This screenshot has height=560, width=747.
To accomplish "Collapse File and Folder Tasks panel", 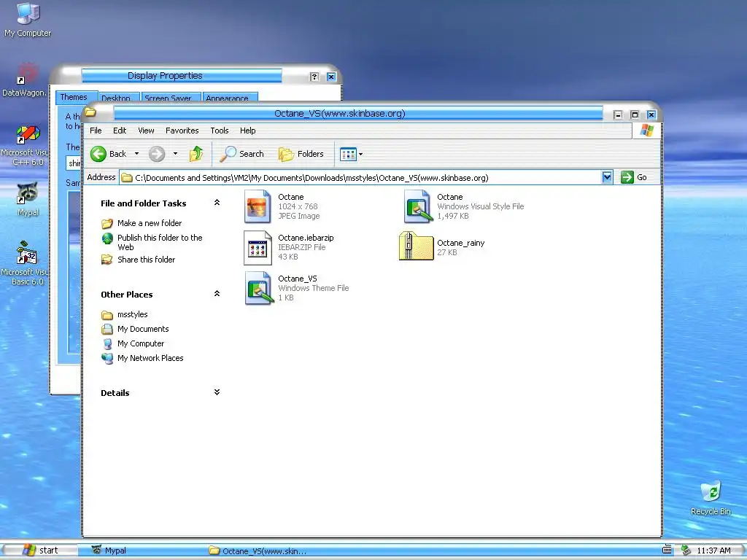I will (217, 203).
